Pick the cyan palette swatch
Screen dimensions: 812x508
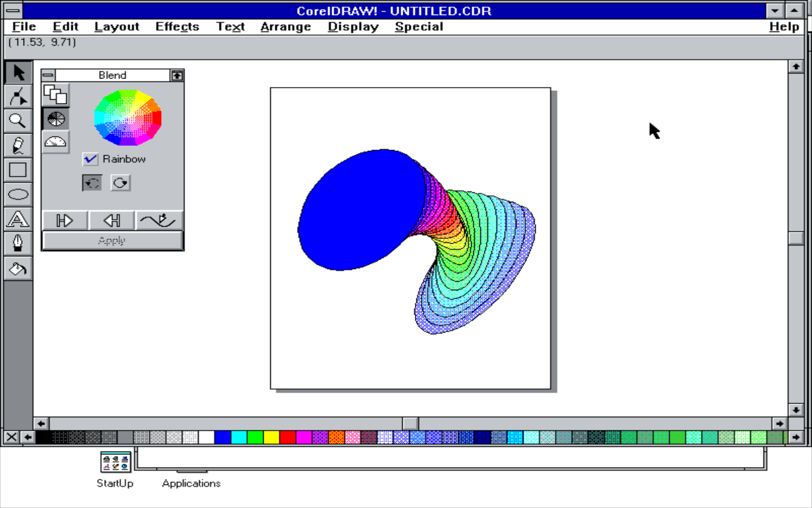239,437
